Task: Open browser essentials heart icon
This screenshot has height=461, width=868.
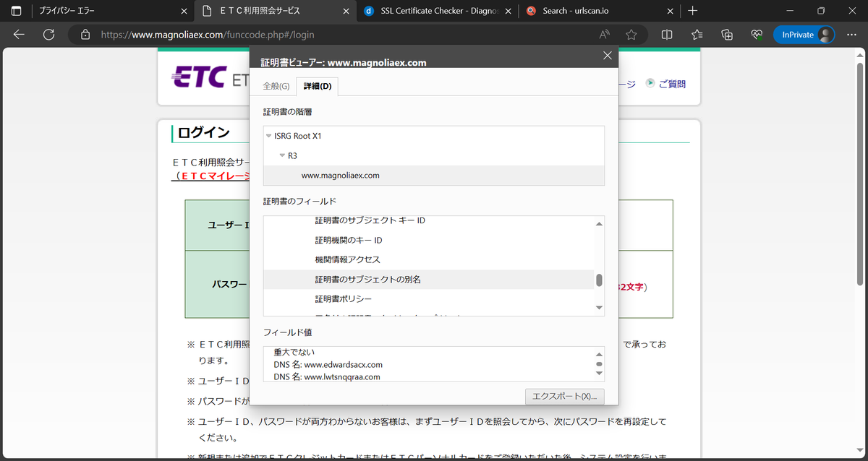Action: 757,34
